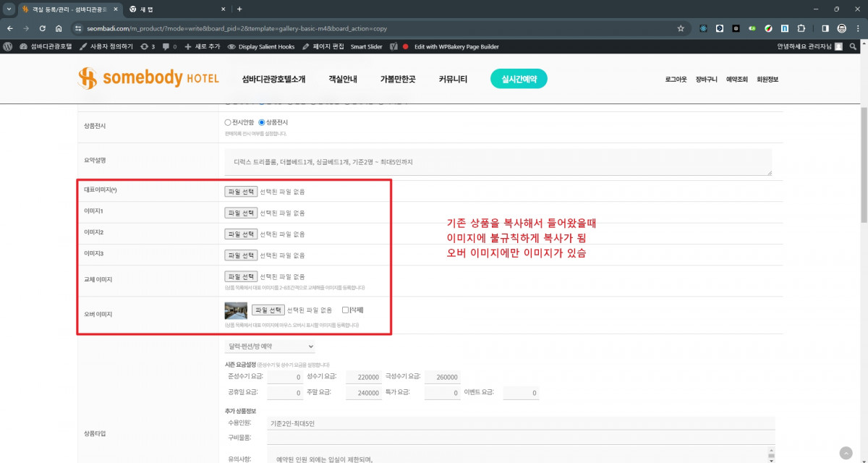Open the 장바구니 link

point(706,79)
